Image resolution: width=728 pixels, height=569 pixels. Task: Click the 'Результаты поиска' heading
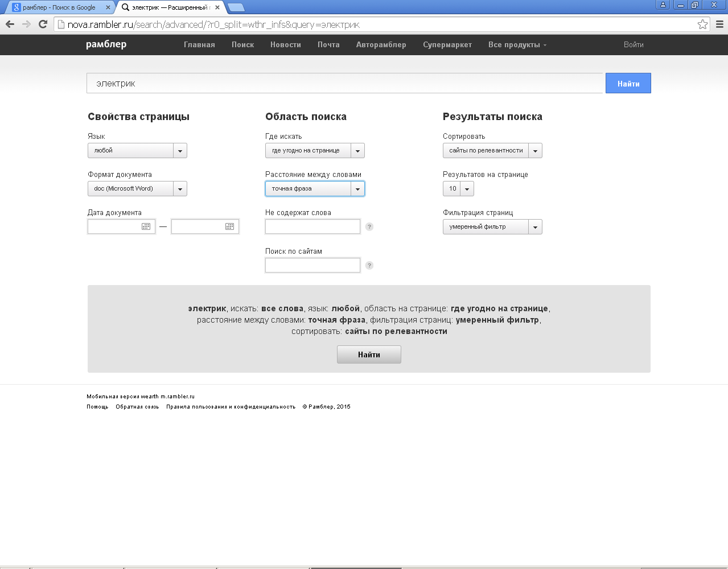pyautogui.click(x=492, y=117)
